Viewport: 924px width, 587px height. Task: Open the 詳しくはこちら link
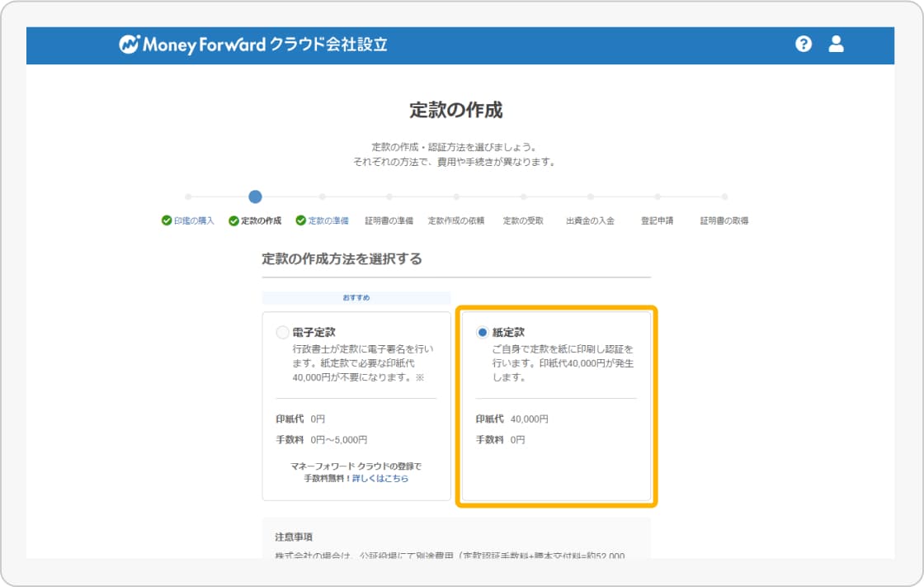380,478
